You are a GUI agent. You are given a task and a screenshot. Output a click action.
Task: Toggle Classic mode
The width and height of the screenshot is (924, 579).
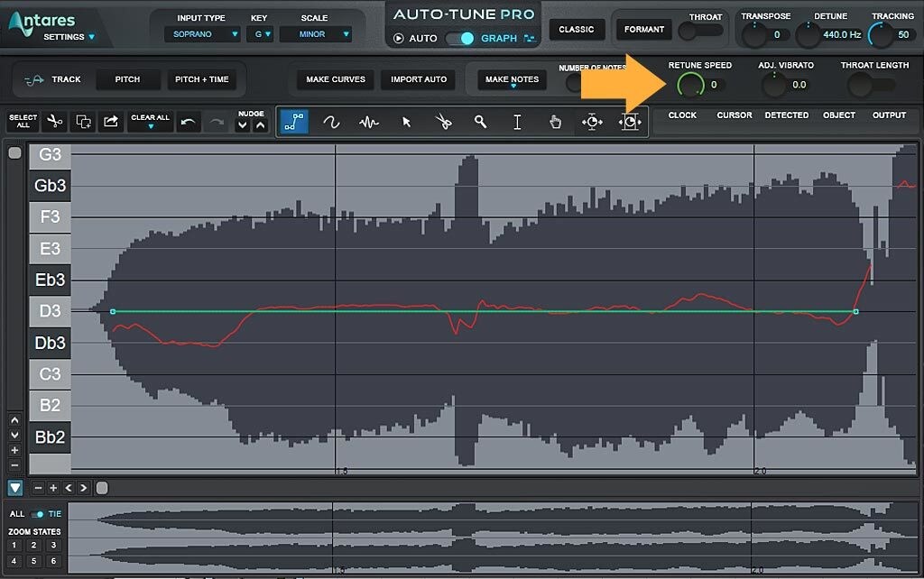pos(577,30)
